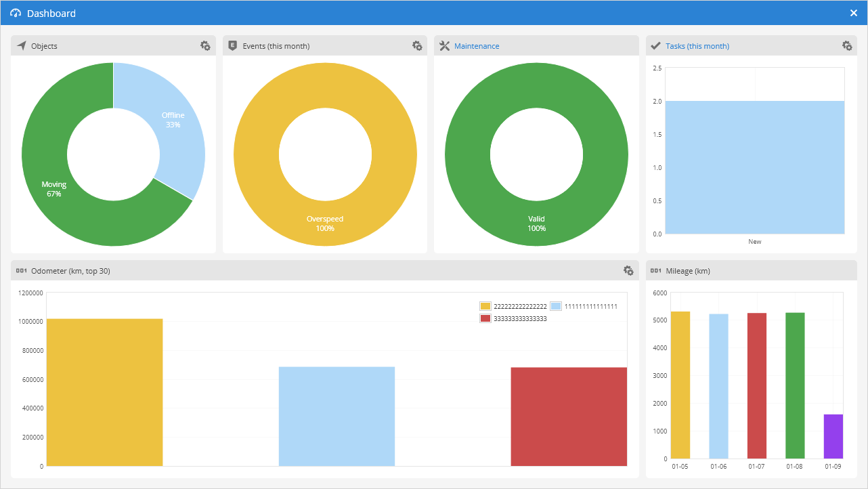The width and height of the screenshot is (868, 489).
Task: Click the Maintenance wrench icon
Action: click(444, 46)
